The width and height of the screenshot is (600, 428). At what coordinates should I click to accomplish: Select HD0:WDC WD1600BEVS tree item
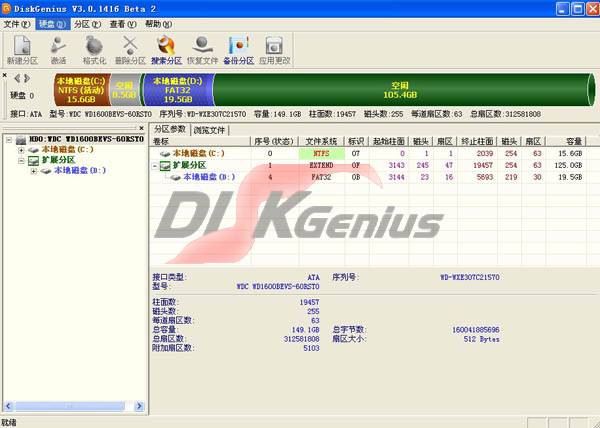[86, 139]
